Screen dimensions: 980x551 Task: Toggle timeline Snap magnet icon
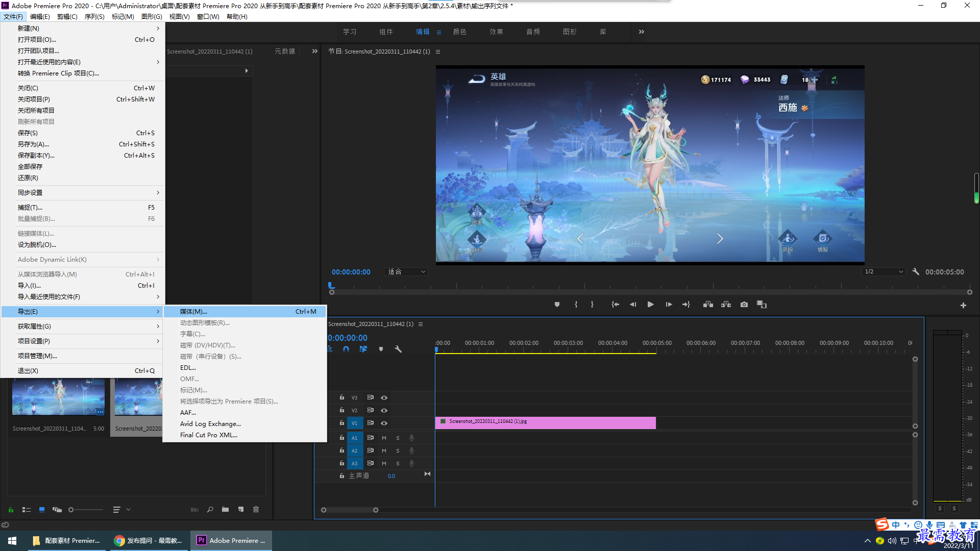346,349
